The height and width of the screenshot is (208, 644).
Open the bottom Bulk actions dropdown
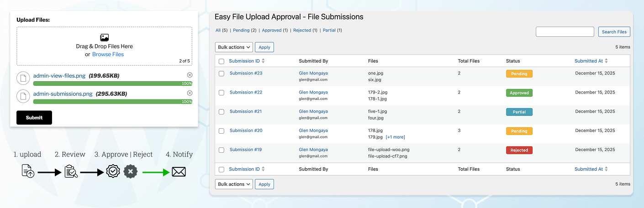click(234, 184)
